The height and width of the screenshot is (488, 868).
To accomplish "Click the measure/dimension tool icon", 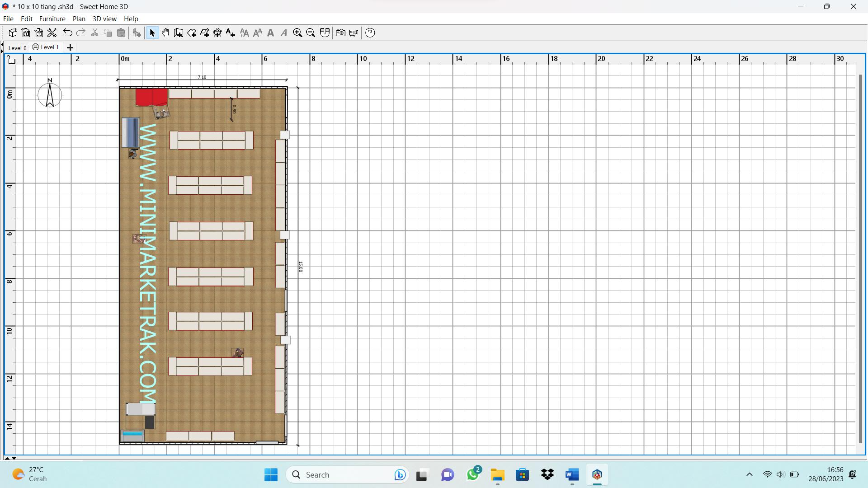I will point(217,33).
